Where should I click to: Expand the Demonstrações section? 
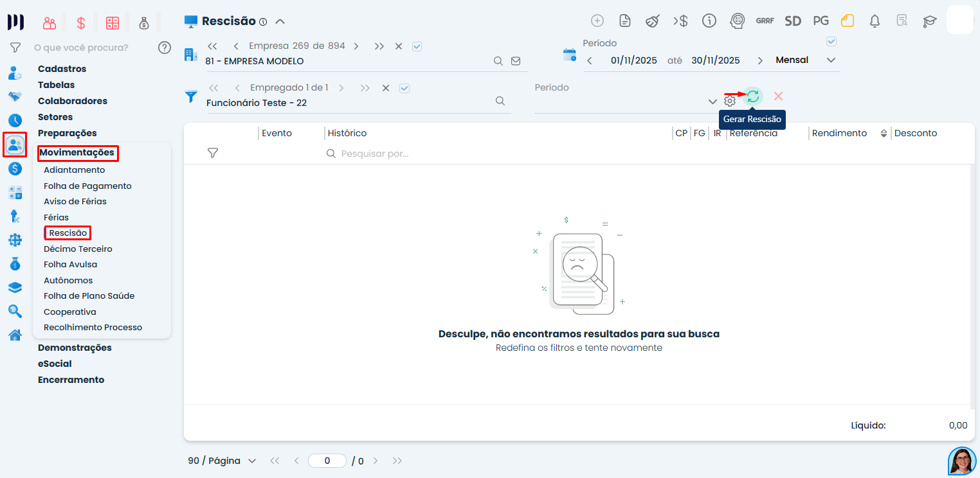point(75,348)
